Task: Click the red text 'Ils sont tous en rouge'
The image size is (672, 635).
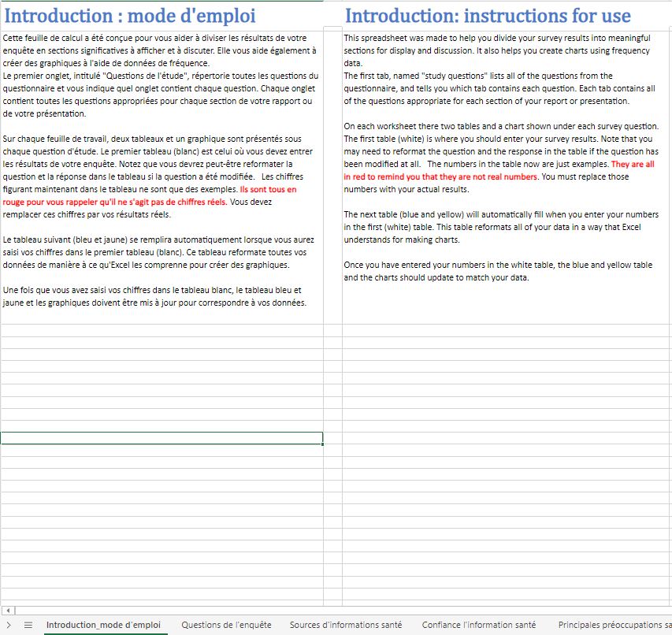Action: click(268, 190)
